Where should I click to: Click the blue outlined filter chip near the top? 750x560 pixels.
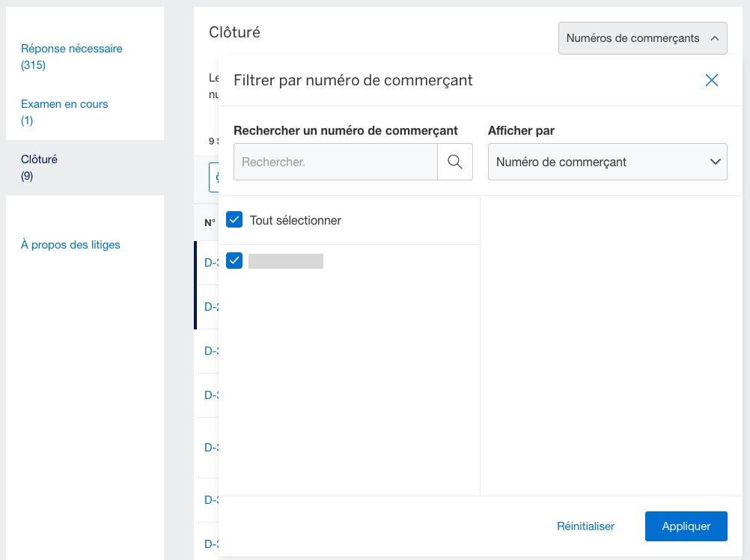click(x=210, y=177)
